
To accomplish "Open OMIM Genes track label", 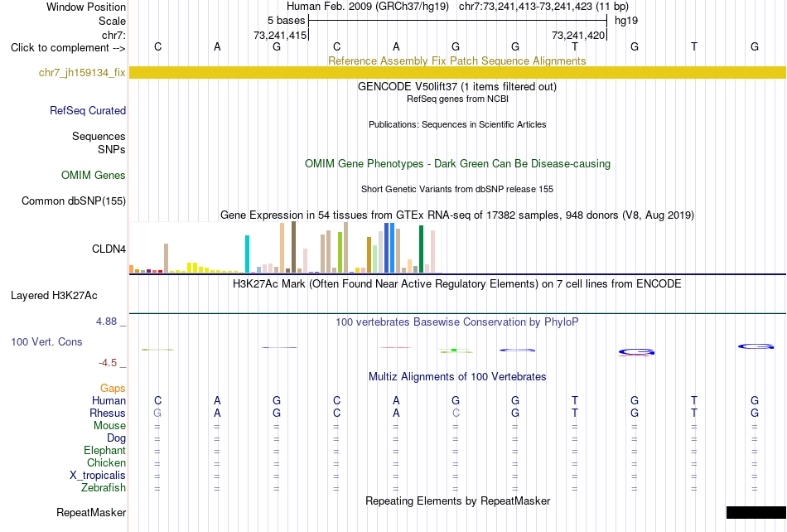I will point(94,175).
